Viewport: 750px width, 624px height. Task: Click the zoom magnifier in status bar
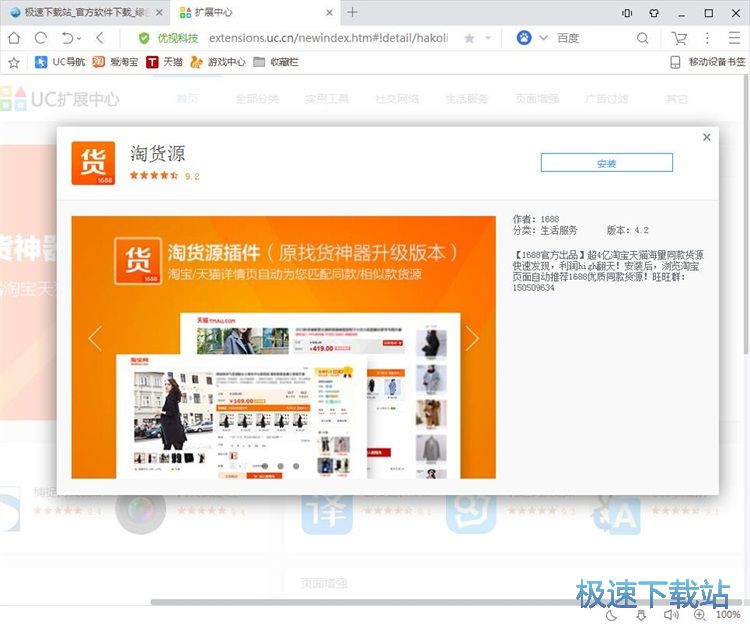(x=700, y=615)
